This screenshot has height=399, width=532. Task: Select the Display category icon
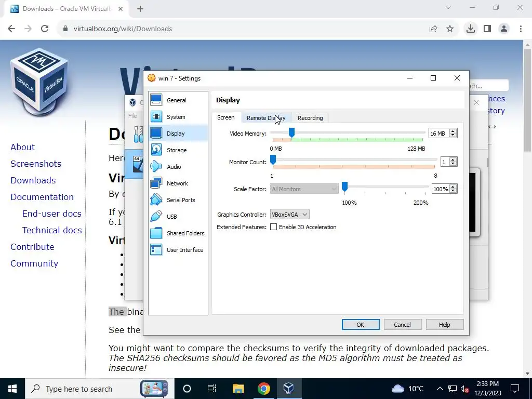[156, 133]
